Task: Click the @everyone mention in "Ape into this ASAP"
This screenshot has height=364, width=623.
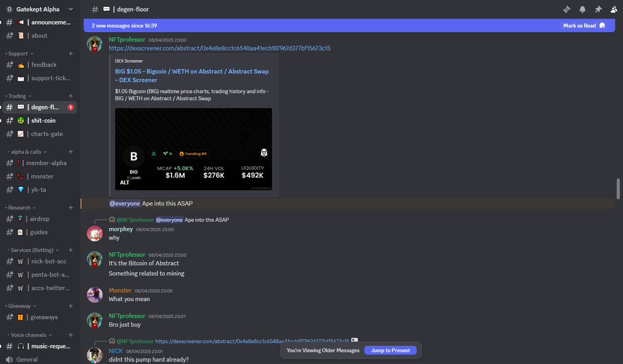Action: 125,204
